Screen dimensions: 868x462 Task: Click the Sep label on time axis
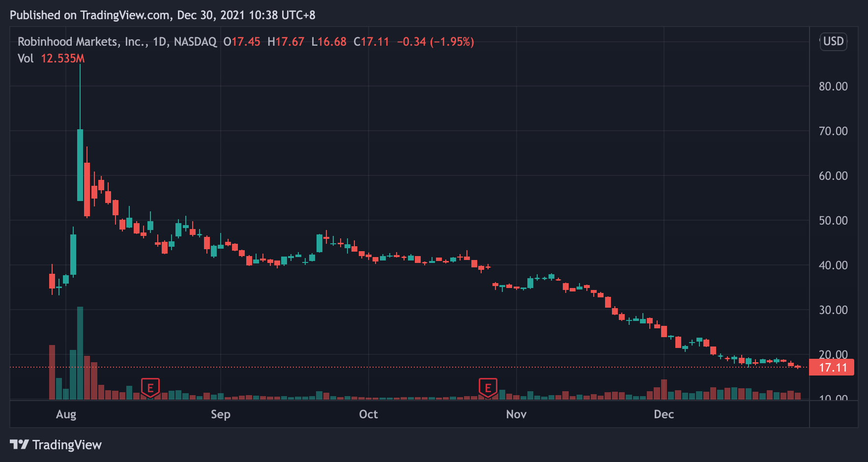click(x=221, y=414)
